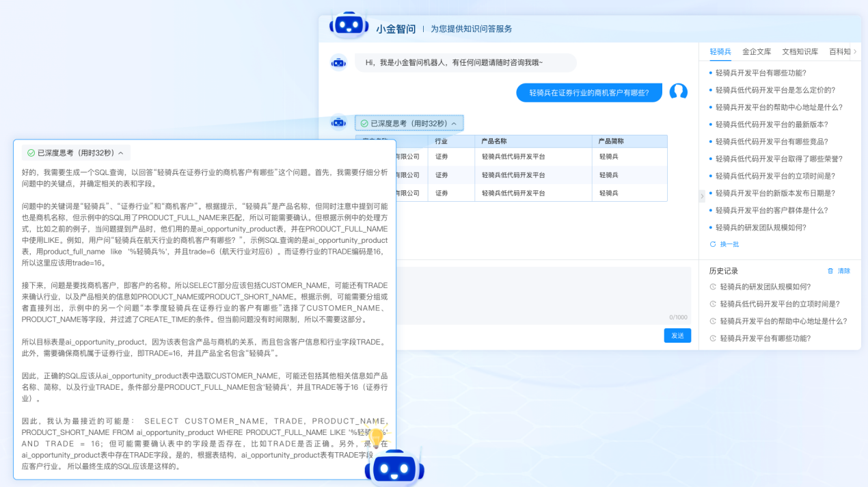Open suggestion 轻骑兵低代码开发平台有哪些竞品?
This screenshot has width=868, height=487.
tap(772, 142)
